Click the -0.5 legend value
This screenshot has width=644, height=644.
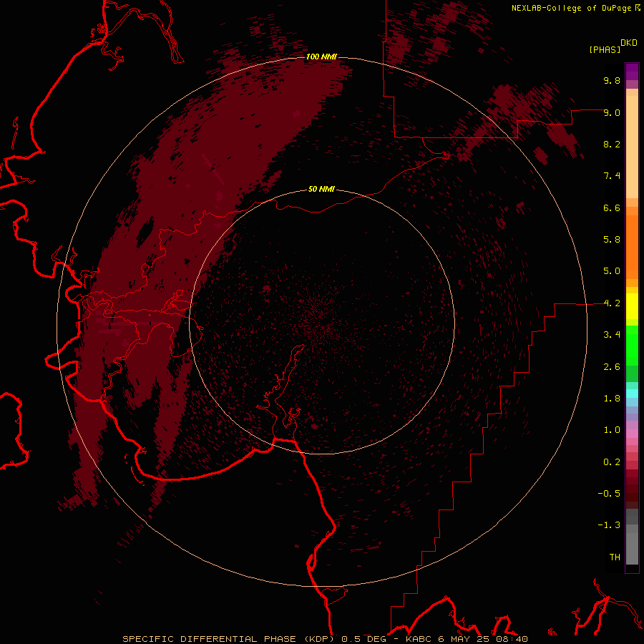tap(609, 494)
